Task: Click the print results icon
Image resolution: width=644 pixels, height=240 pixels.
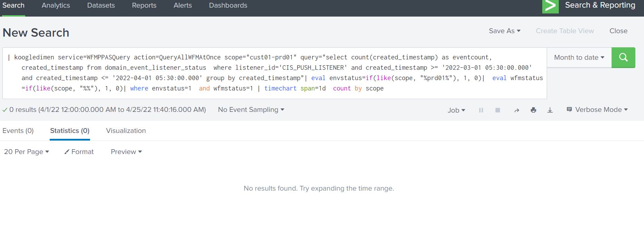Action: (533, 110)
